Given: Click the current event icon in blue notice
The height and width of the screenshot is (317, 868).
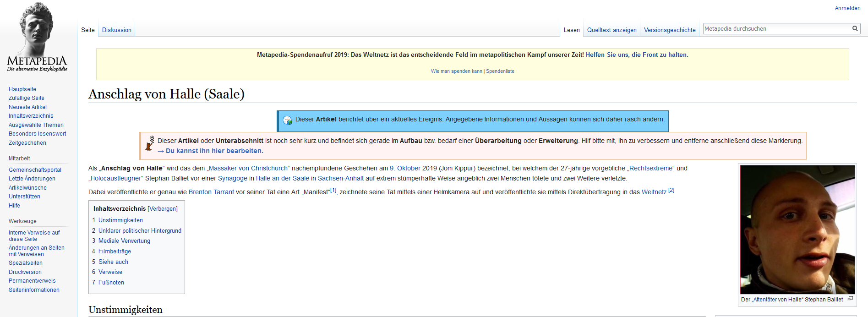Looking at the screenshot, I should click(x=288, y=120).
